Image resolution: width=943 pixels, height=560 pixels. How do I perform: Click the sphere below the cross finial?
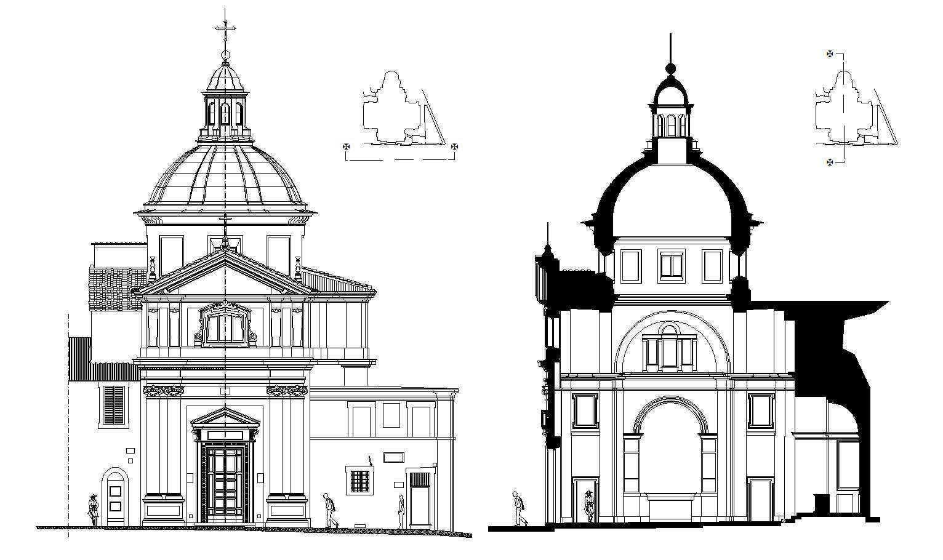[x=225, y=54]
